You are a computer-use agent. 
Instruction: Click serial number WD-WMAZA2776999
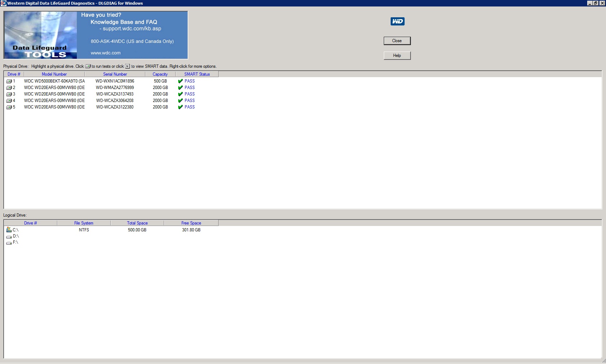coord(115,88)
